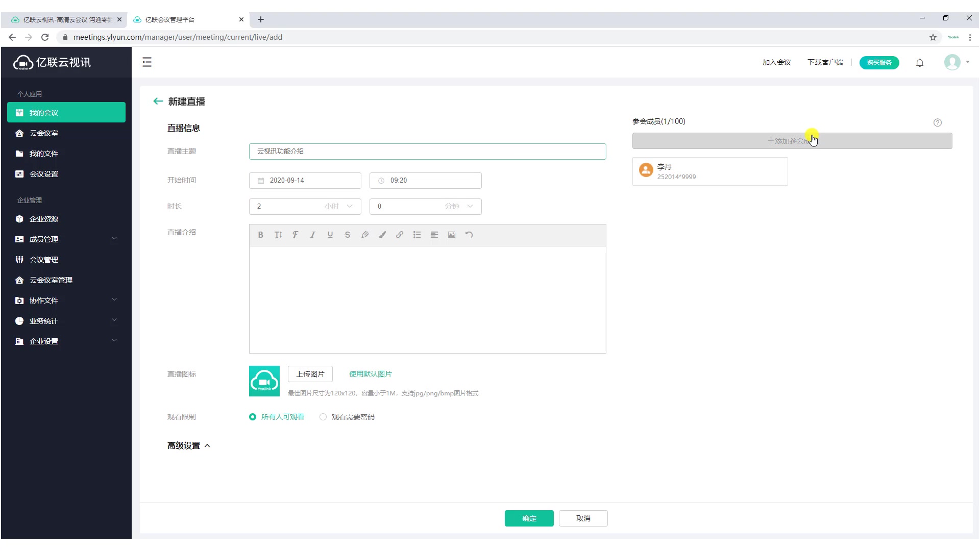
Task: Open the Yealink browser extension icon
Action: [953, 37]
